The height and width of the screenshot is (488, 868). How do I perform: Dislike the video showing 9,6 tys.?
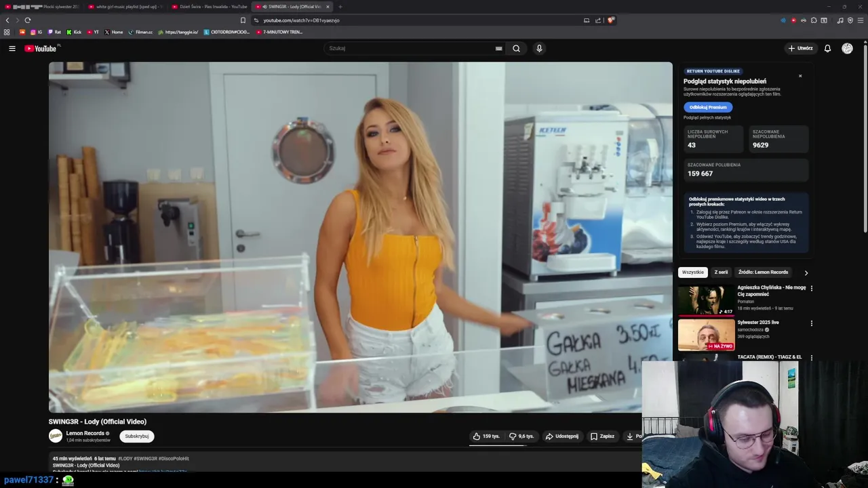(x=521, y=436)
